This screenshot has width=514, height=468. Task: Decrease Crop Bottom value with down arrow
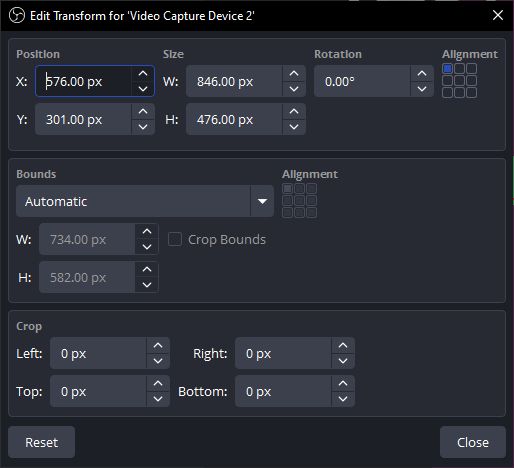click(x=343, y=399)
